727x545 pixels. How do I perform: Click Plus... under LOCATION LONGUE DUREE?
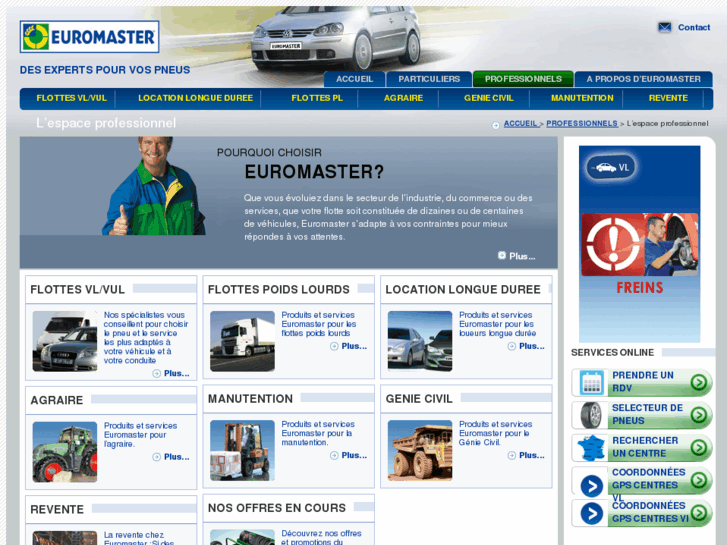pyautogui.click(x=532, y=346)
